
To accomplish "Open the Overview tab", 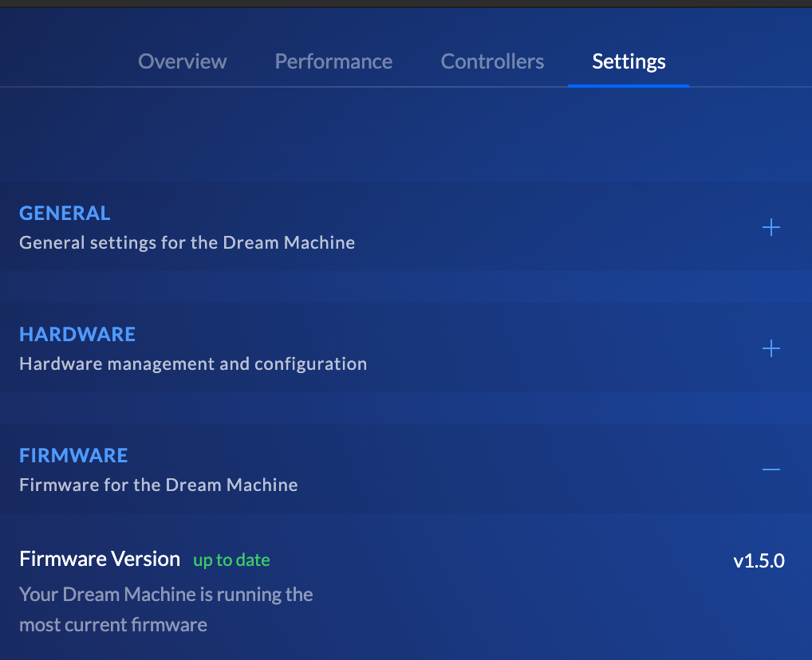I will [182, 61].
